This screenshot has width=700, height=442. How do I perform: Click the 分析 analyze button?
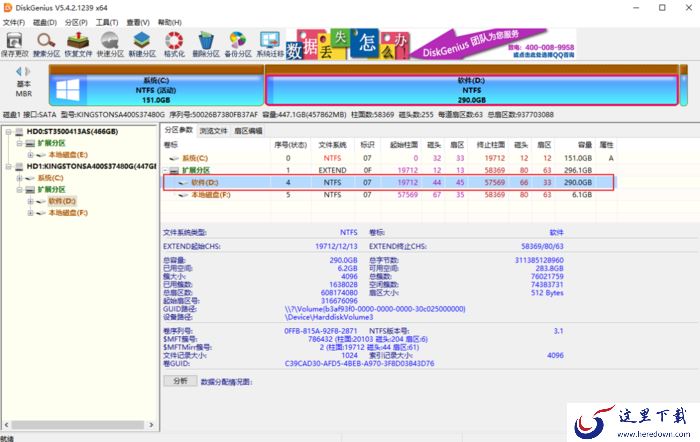point(180,381)
